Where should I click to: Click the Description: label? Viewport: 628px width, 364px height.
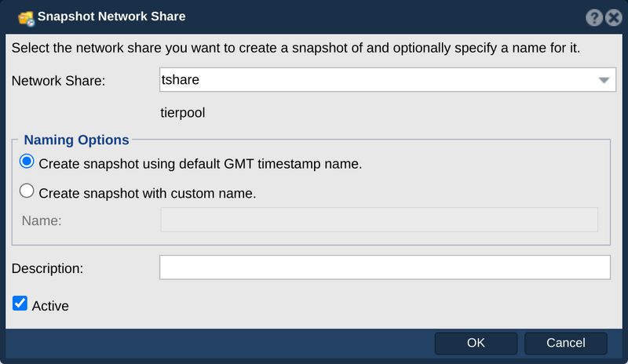(47, 268)
